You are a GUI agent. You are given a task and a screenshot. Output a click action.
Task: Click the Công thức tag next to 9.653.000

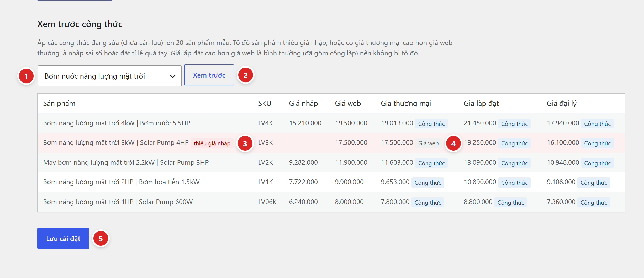pyautogui.click(x=427, y=183)
